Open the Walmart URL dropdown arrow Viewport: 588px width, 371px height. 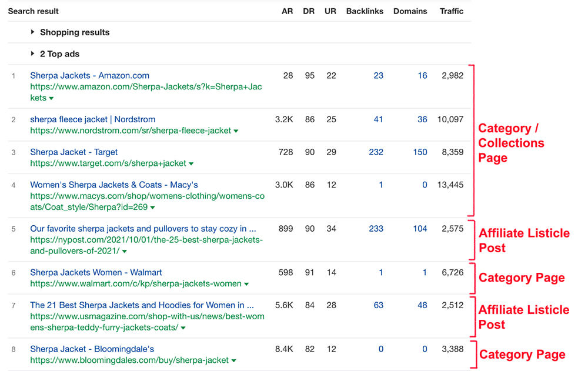click(x=246, y=284)
